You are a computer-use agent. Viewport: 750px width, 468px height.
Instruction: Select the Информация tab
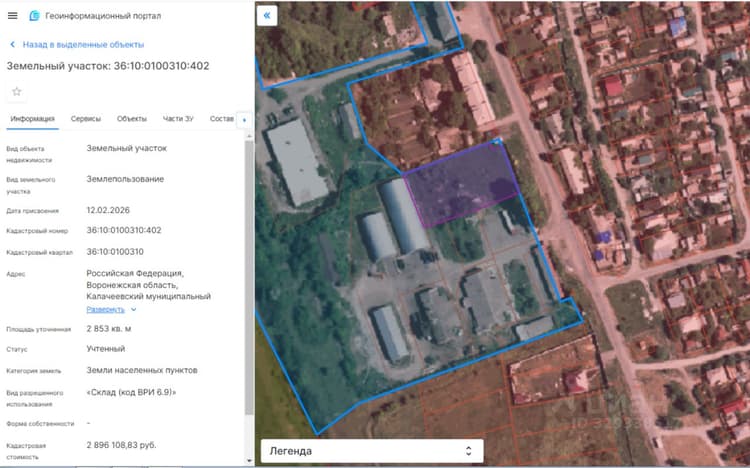[33, 119]
